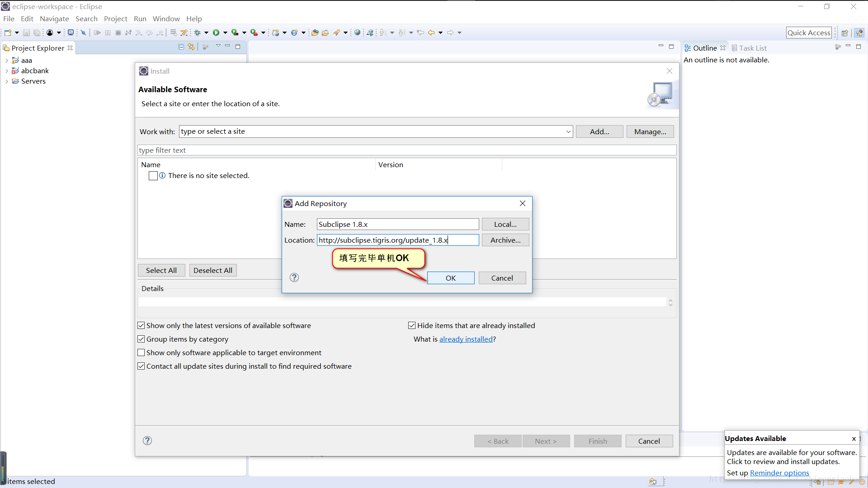Click the Open Web Browser globe icon
This screenshot has width=868, height=488.
pos(357,33)
